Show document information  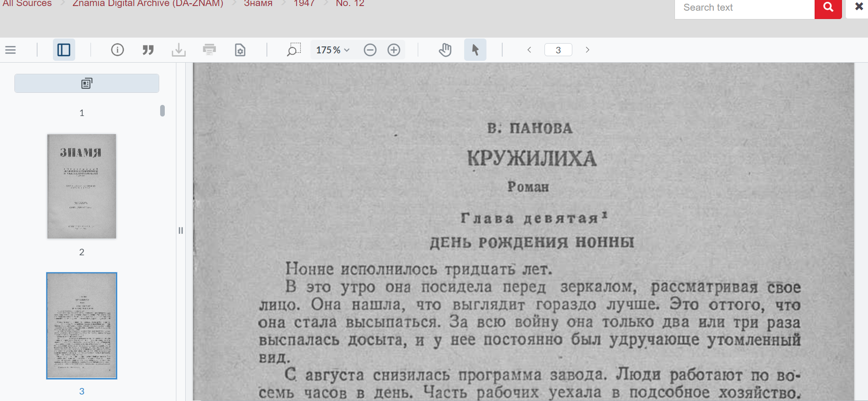[x=117, y=50]
